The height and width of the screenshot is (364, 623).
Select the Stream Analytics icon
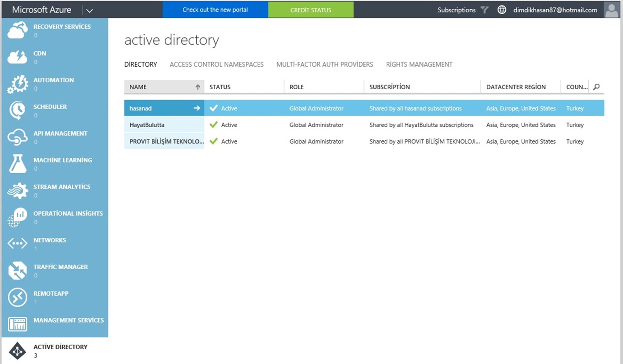17,191
